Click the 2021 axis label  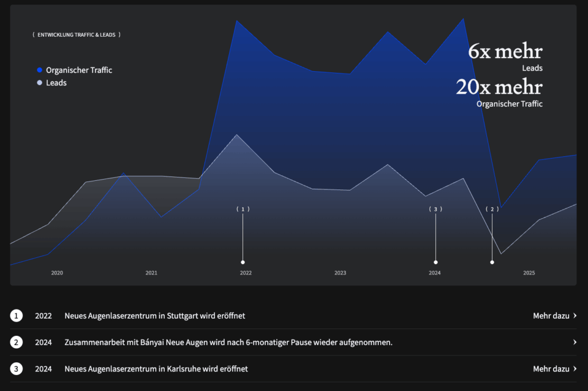pyautogui.click(x=152, y=273)
